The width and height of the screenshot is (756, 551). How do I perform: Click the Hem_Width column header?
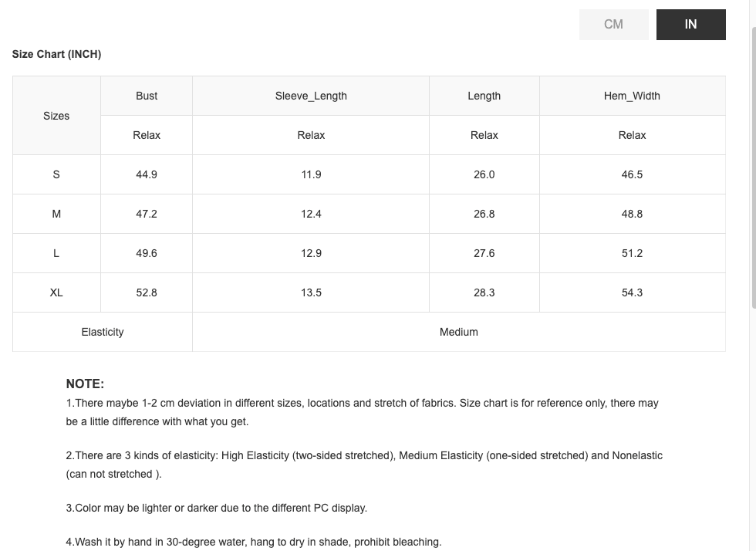point(632,96)
